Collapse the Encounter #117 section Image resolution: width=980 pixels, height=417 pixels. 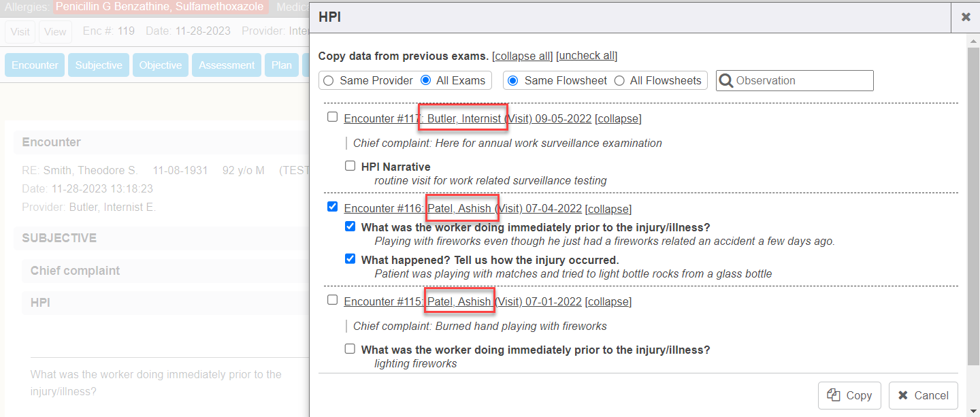(617, 118)
